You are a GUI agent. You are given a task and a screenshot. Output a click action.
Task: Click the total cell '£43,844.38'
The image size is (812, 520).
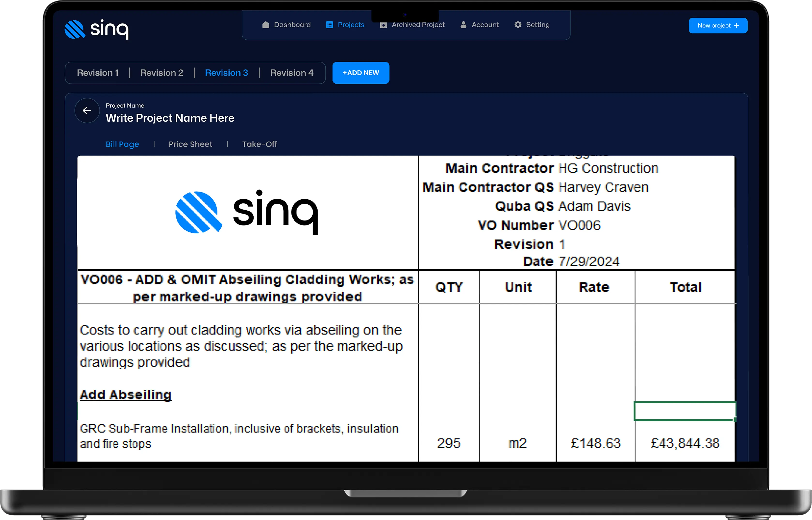[x=685, y=443]
